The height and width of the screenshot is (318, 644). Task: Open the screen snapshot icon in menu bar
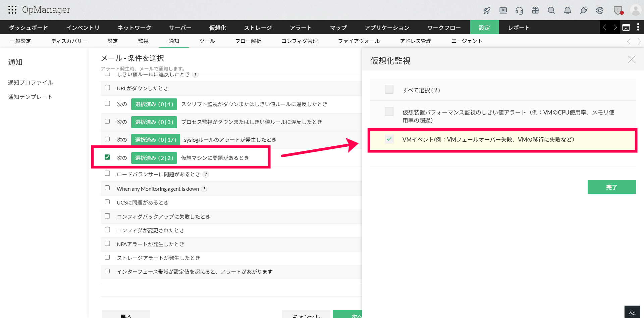coord(626,28)
